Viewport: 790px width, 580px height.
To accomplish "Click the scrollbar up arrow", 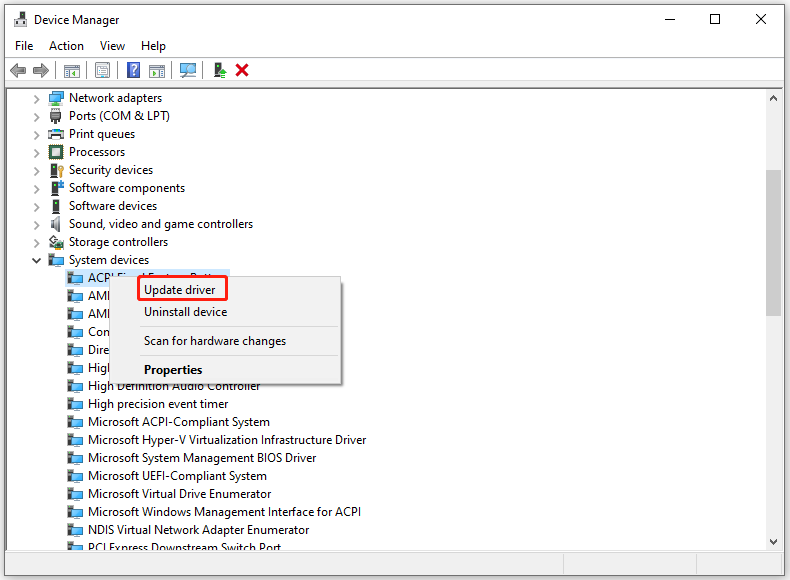I will [773, 99].
